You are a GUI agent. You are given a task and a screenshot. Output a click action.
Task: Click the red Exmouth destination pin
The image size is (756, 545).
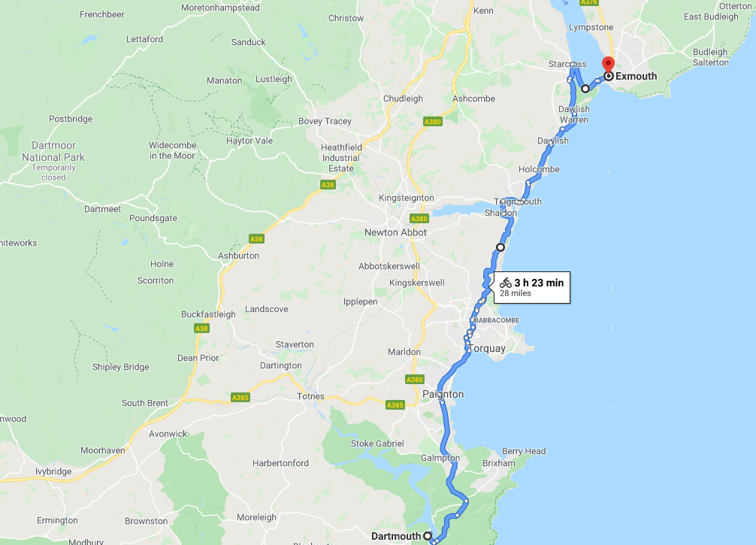609,64
